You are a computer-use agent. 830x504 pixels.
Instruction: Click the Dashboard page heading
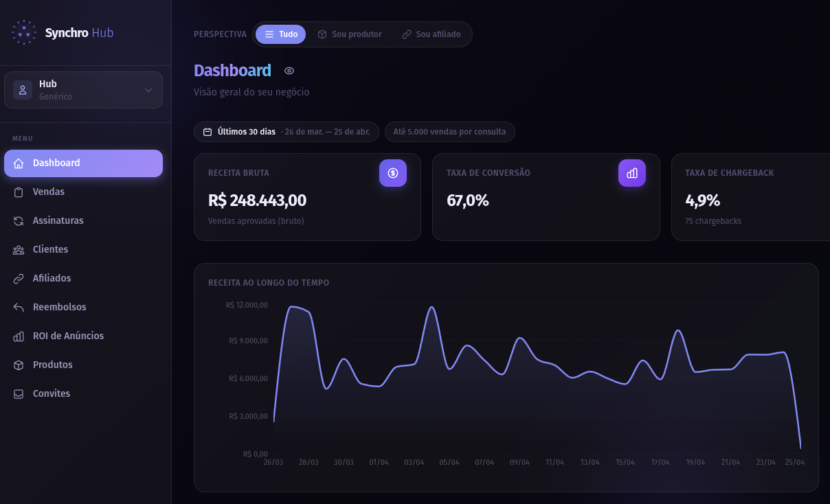click(x=232, y=71)
